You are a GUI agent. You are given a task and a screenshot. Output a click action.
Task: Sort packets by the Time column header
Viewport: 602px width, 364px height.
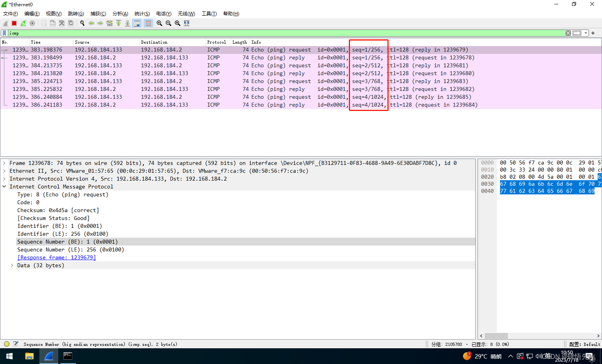click(51, 42)
